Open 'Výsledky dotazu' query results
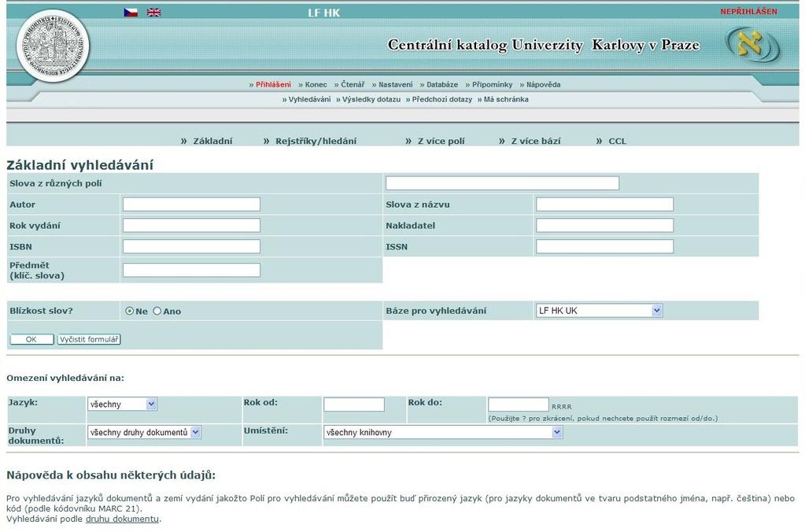Viewport: 805px width, 532px height. (371, 100)
